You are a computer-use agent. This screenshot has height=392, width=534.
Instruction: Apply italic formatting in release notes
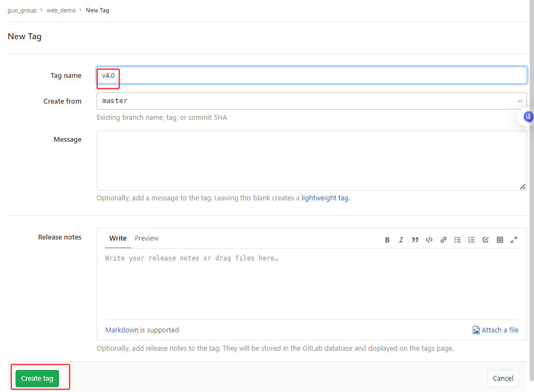(401, 240)
